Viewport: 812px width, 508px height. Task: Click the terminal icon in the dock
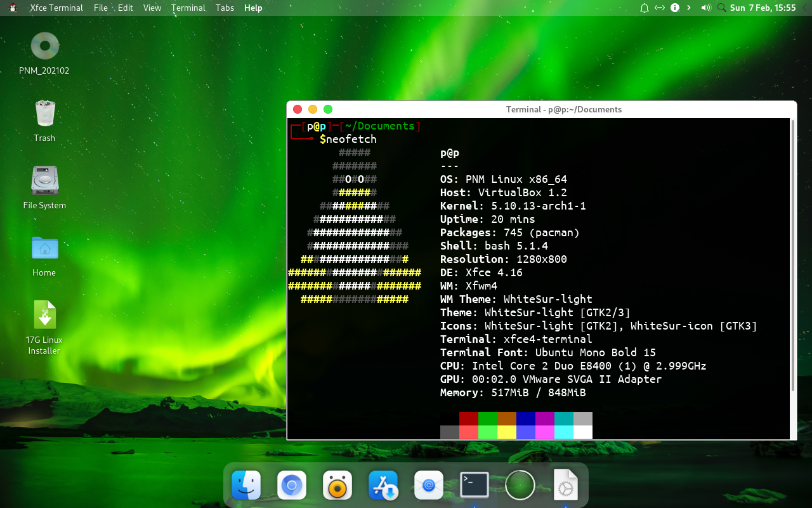pos(475,486)
